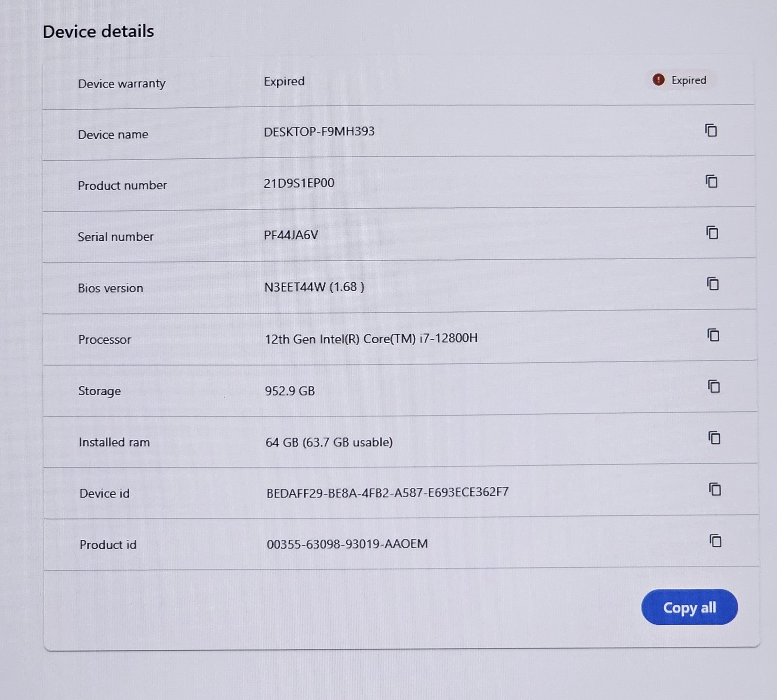The image size is (777, 700).
Task: Select the device id BEDAFF29-BE8A-4FB2-A587-E693ECE362F7
Action: click(387, 492)
